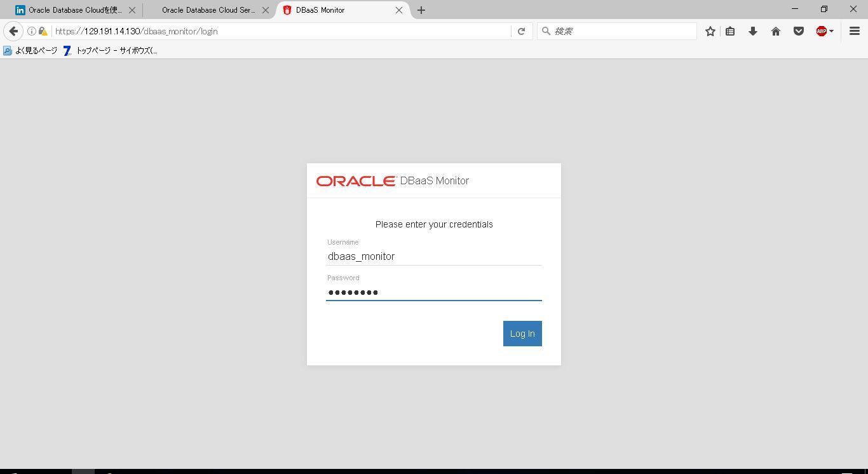Close the browser window
This screenshot has height=474, width=868.
[853, 9]
